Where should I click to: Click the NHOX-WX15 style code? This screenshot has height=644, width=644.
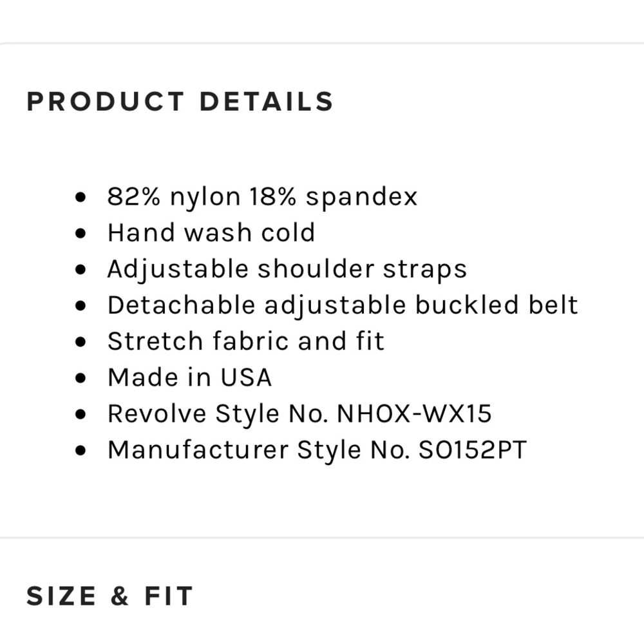[x=414, y=413]
